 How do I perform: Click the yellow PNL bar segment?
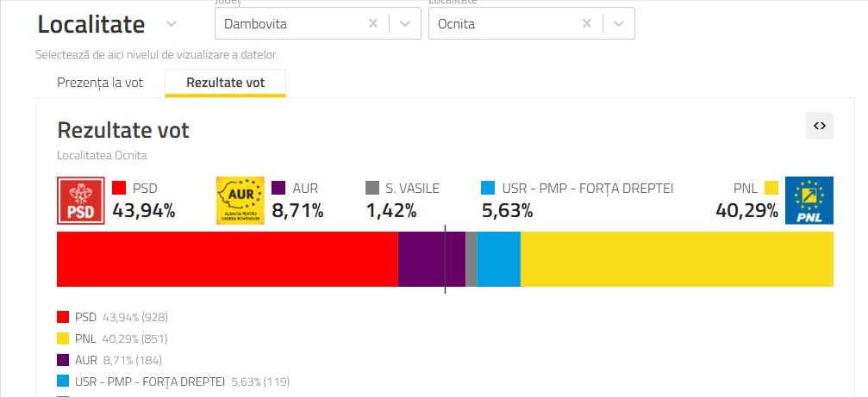click(677, 259)
